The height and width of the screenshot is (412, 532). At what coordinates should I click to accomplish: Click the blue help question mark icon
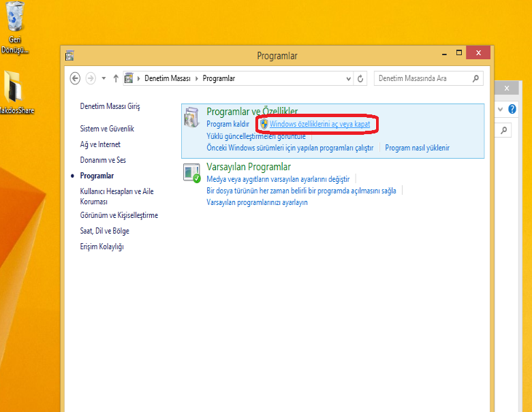[512, 109]
